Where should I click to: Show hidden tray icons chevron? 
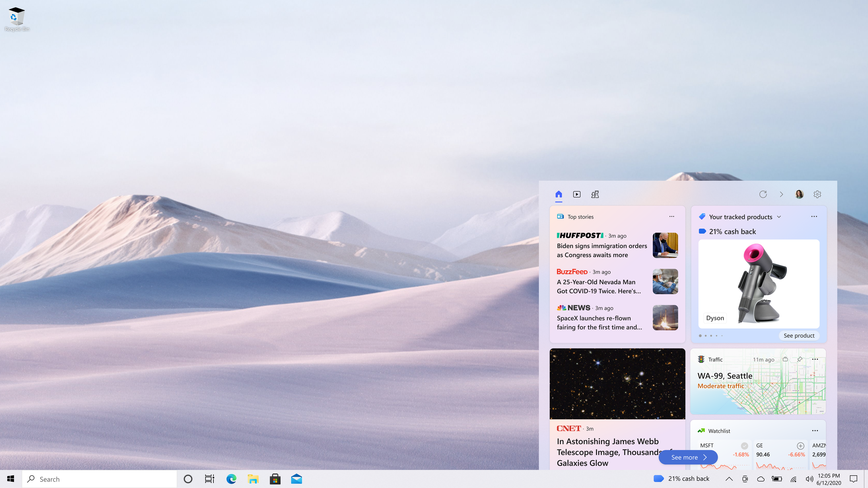coord(729,479)
